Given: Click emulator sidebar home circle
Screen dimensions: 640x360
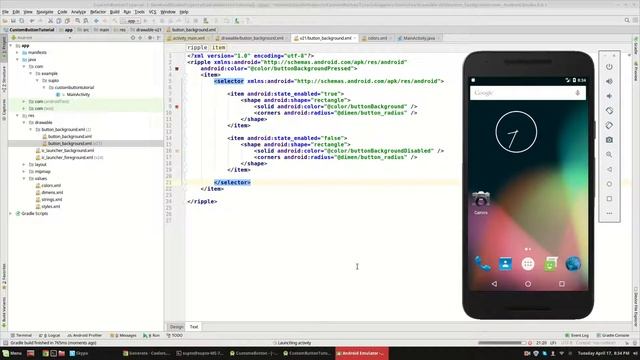Looking at the screenshot, I should (x=609, y=184).
